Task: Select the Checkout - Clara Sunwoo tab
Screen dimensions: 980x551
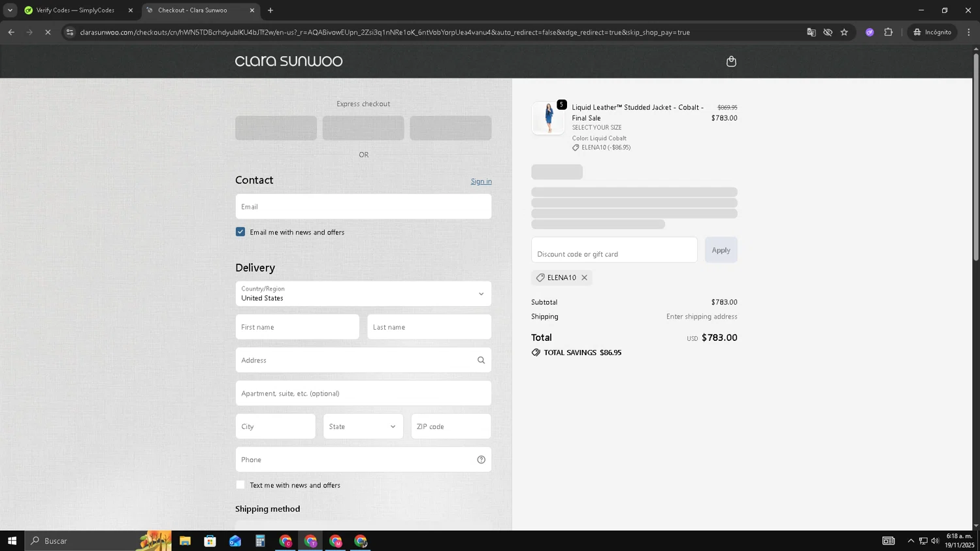Action: pos(193,10)
